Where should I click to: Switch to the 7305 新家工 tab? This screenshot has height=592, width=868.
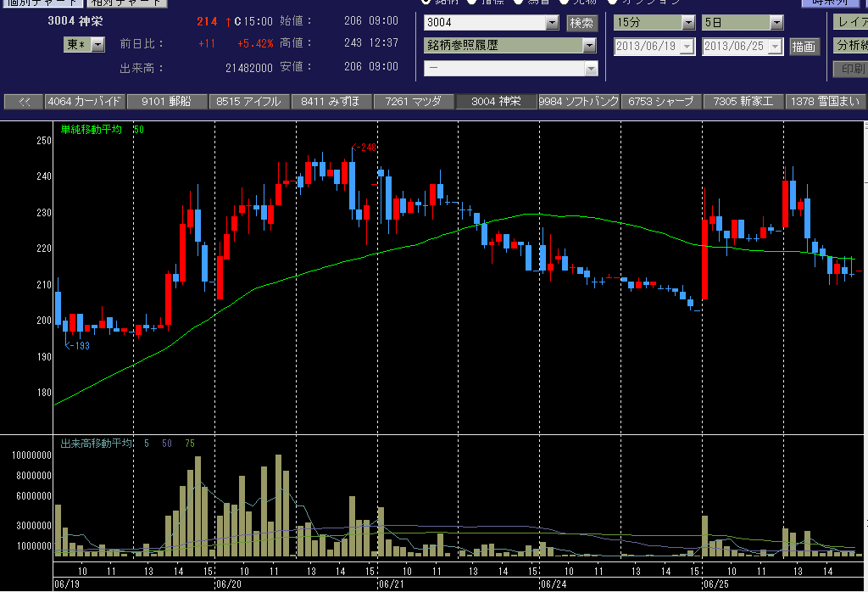(743, 102)
